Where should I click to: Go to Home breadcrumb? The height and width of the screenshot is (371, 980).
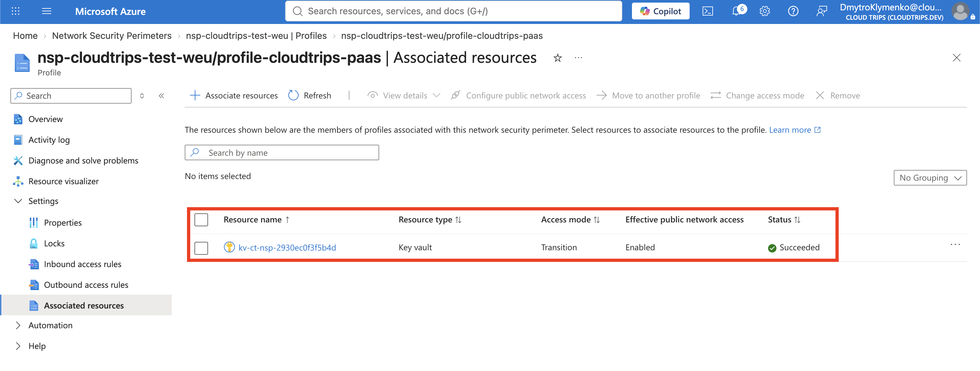(x=25, y=36)
